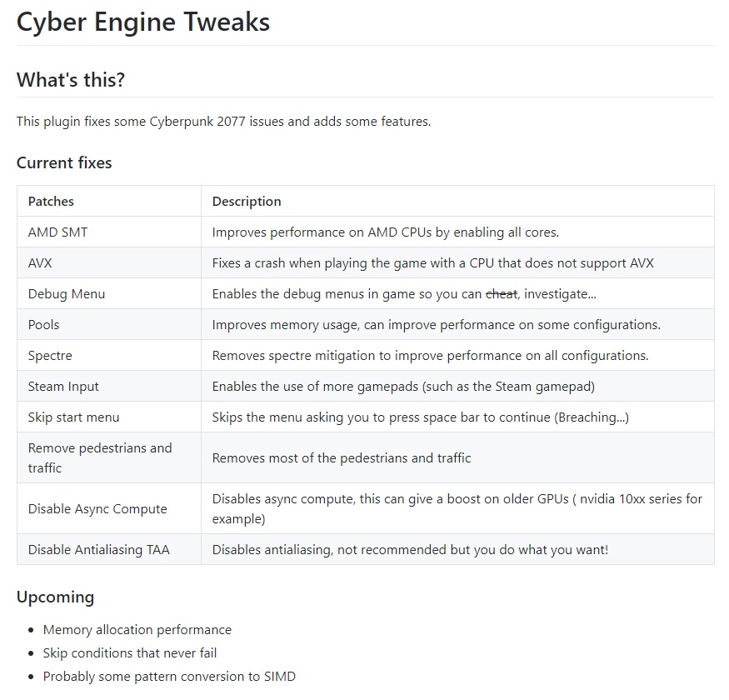The height and width of the screenshot is (700, 729).
Task: Click the "What's this?" heading
Action: click(70, 80)
